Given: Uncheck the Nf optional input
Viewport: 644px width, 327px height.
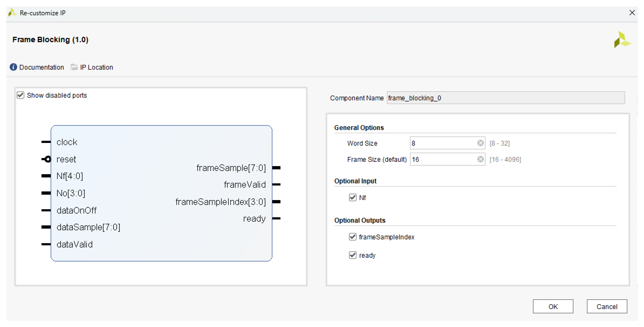Looking at the screenshot, I should coord(353,198).
